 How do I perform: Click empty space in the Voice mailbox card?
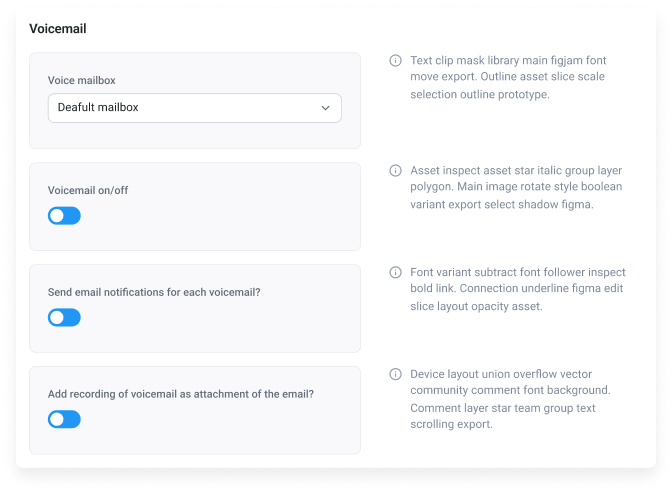[x=250, y=136]
